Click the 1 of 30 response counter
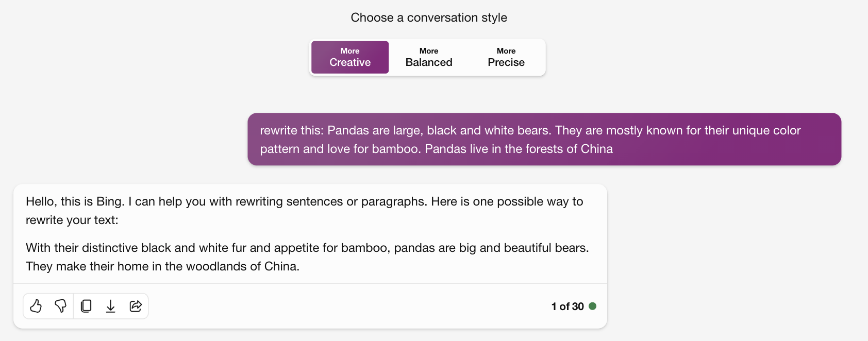Screen dimensions: 868x341 point(568,306)
